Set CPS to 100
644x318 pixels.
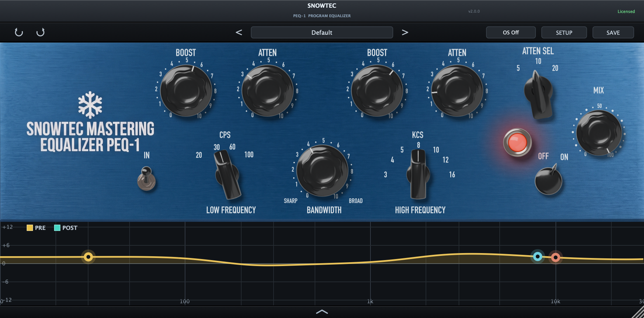click(249, 154)
